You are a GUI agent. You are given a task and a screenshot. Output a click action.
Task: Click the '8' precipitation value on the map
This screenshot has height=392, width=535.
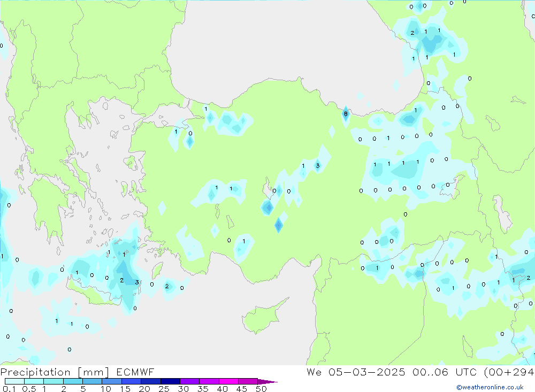coord(346,114)
